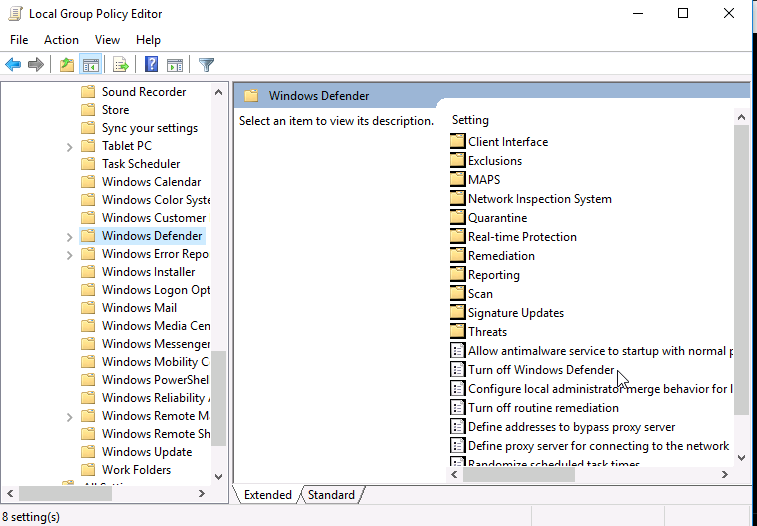Open the Action menu

(x=61, y=40)
